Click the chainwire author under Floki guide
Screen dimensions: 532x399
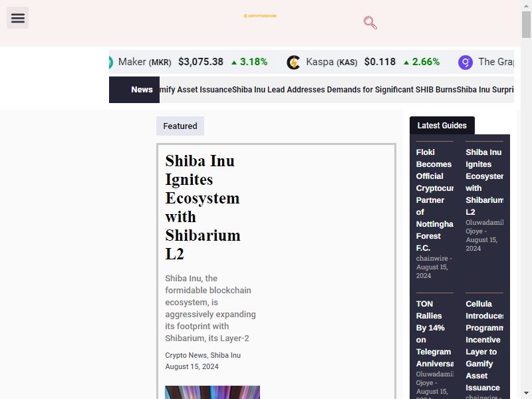[x=432, y=258]
